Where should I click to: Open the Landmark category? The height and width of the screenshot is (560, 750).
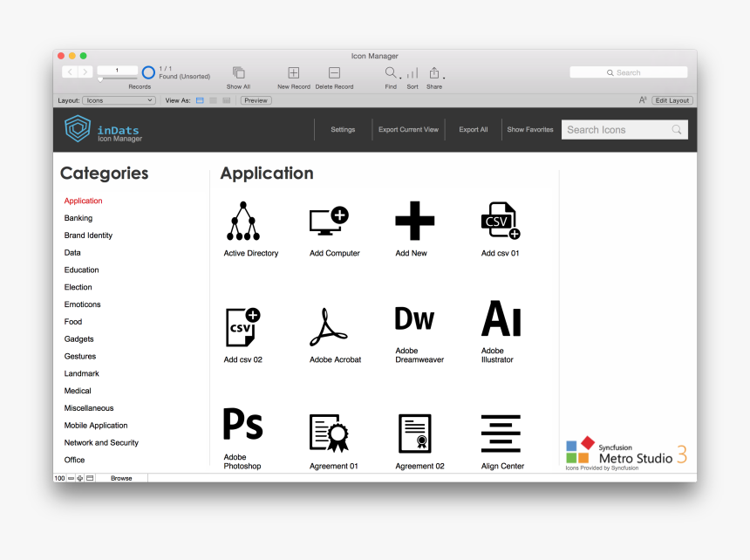82,373
